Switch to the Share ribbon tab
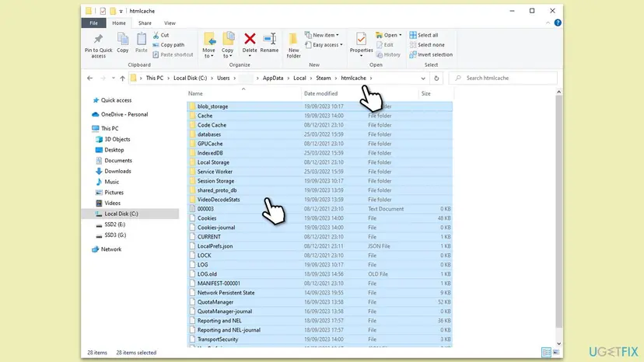The width and height of the screenshot is (644, 362). pyautogui.click(x=145, y=23)
